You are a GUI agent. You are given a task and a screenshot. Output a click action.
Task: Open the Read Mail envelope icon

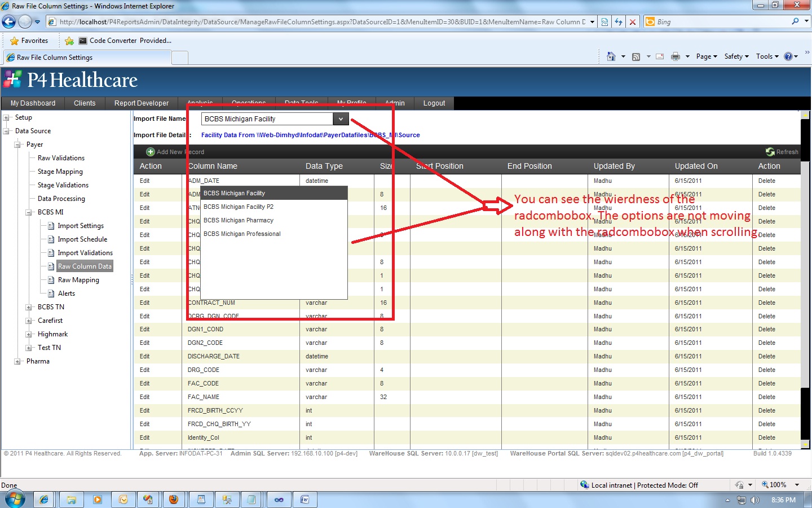pos(660,56)
